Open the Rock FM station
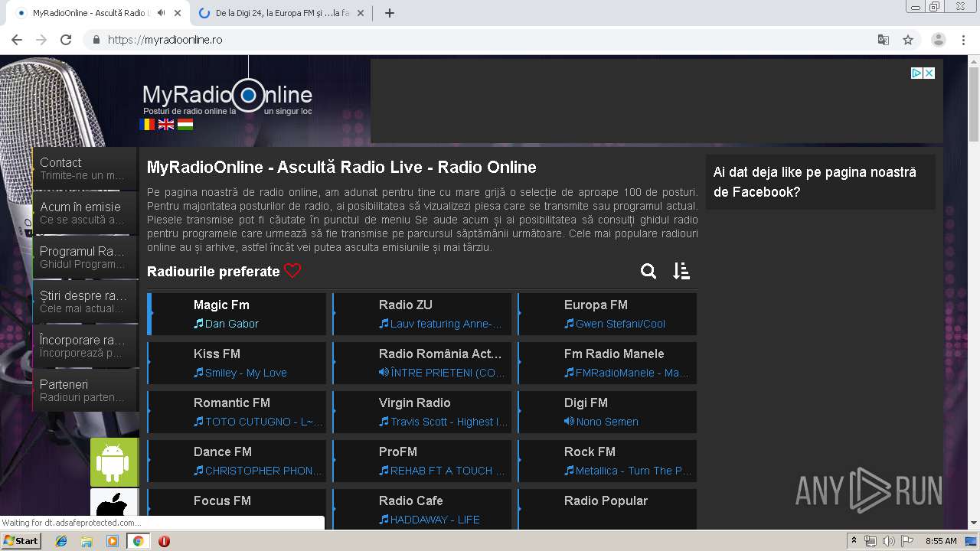Image resolution: width=980 pixels, height=551 pixels. tap(607, 461)
